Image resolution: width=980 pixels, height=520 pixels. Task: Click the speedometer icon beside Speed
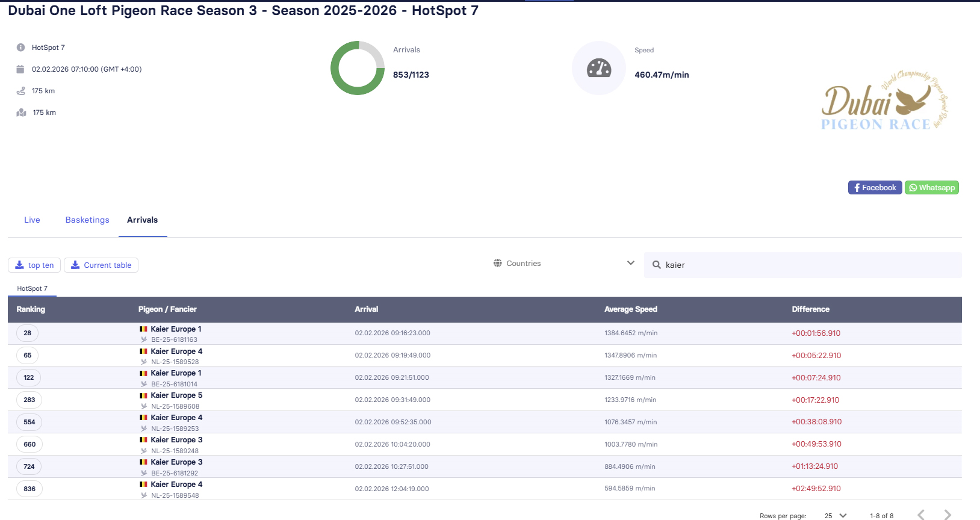(x=598, y=69)
